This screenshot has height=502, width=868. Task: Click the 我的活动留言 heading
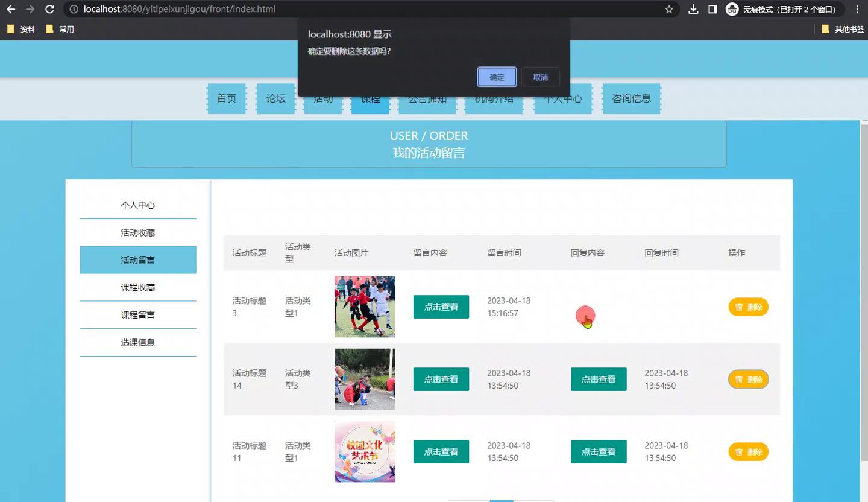[429, 153]
